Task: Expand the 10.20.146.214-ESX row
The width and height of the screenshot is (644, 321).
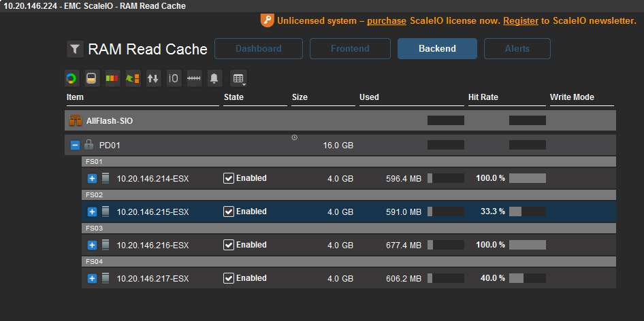Action: point(92,179)
